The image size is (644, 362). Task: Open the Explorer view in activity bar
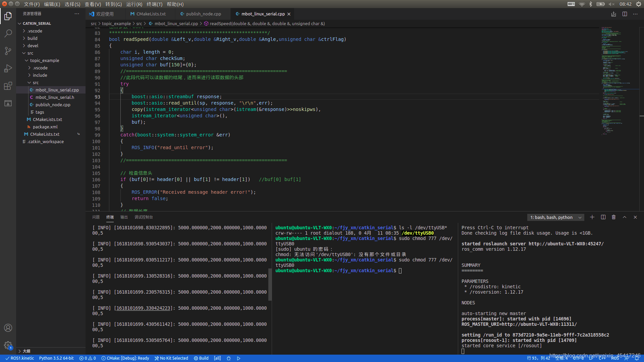point(8,16)
